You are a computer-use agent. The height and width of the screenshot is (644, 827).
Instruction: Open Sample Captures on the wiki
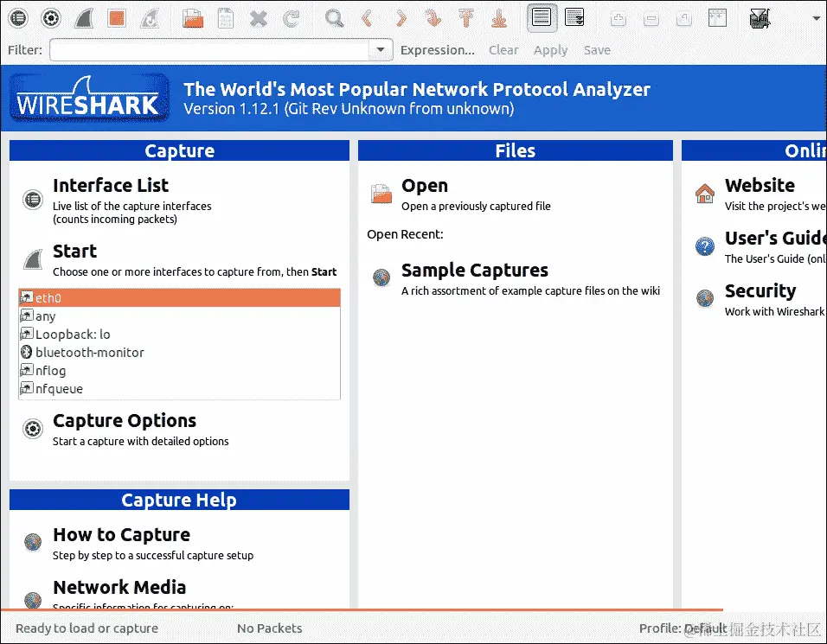(x=475, y=271)
